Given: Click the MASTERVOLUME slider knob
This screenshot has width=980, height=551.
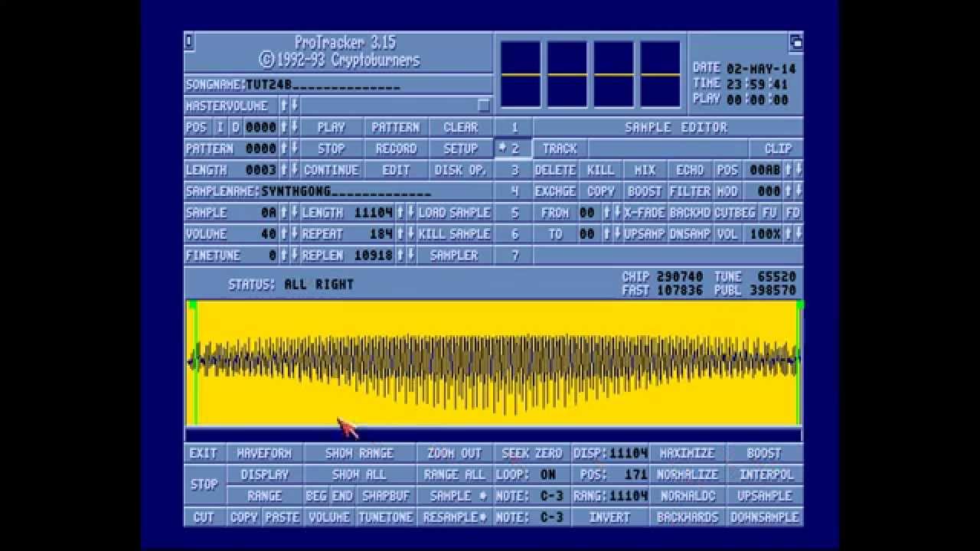Looking at the screenshot, I should click(483, 106).
